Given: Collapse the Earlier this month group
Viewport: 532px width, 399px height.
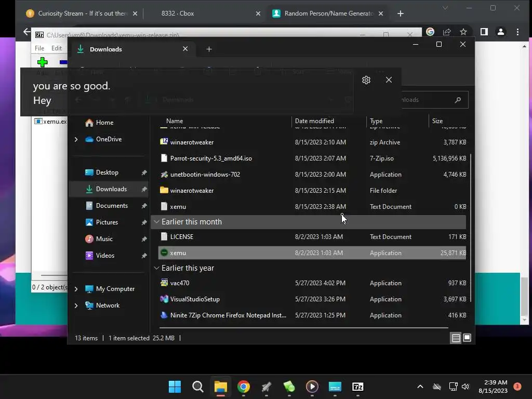Looking at the screenshot, I should tap(156, 222).
